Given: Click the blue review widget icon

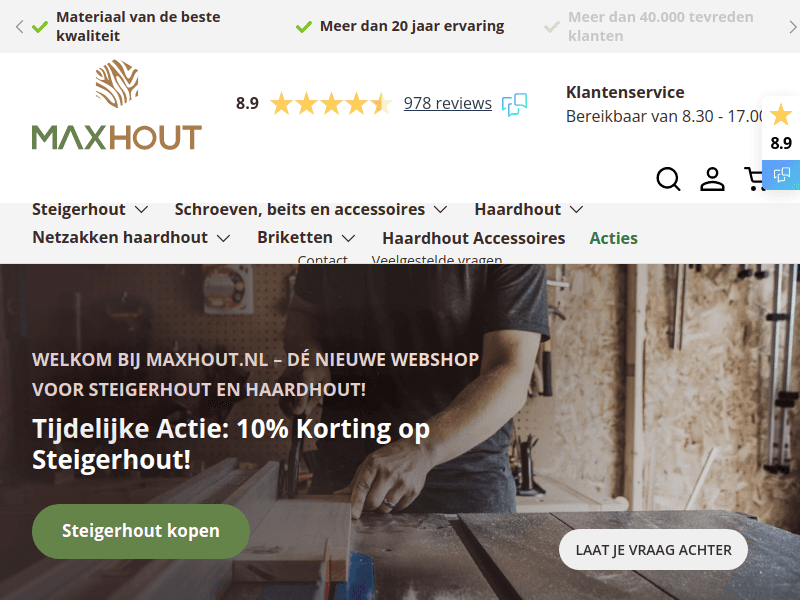Looking at the screenshot, I should tap(781, 175).
